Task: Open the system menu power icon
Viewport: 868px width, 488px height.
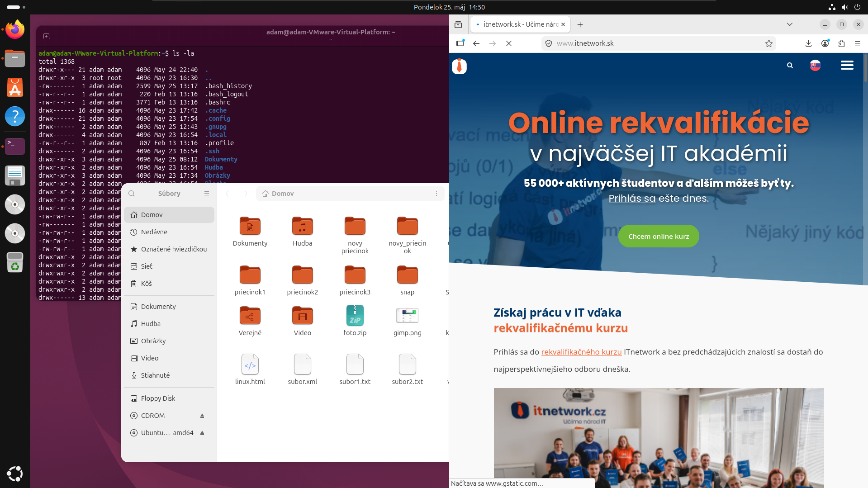Action: (x=857, y=7)
